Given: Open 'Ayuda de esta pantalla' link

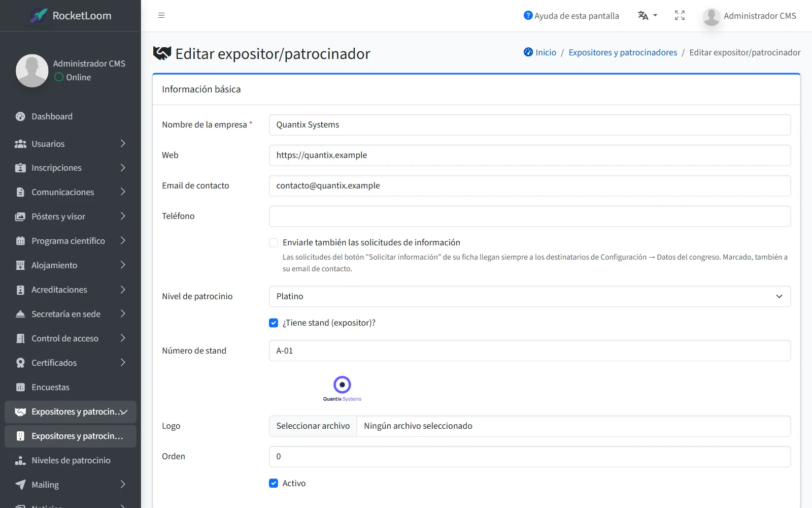Looking at the screenshot, I should 571,16.
